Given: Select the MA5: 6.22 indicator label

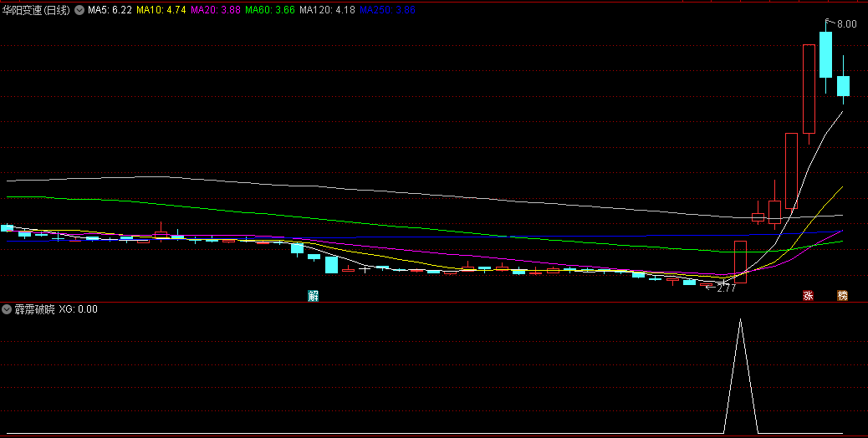Looking at the screenshot, I should coord(110,10).
